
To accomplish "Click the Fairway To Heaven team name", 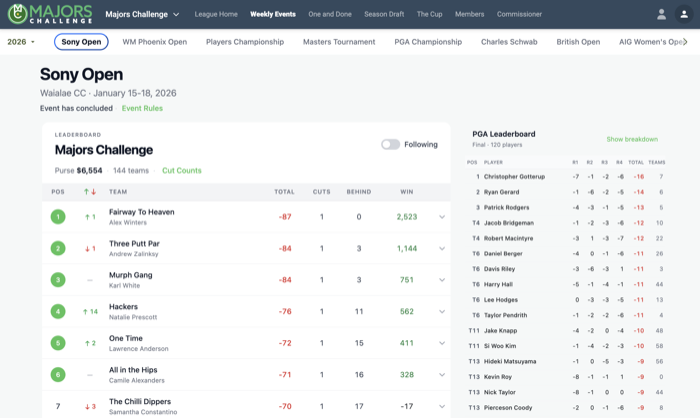I will (x=142, y=212).
